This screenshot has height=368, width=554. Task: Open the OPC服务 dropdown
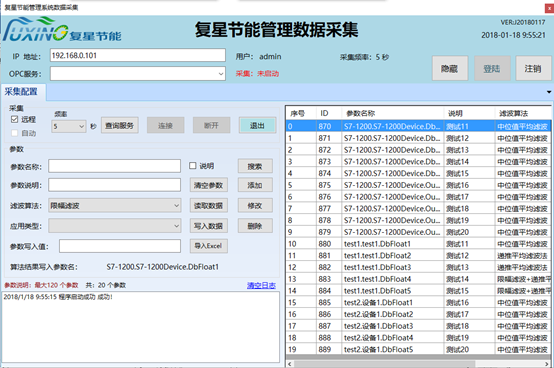tap(137, 73)
